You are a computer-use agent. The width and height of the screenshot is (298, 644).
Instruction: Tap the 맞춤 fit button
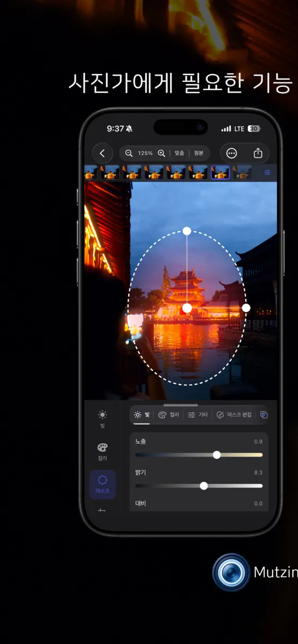179,153
